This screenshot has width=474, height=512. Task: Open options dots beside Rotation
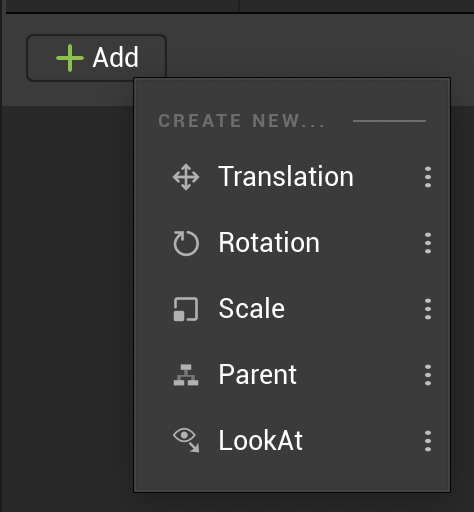tap(428, 243)
